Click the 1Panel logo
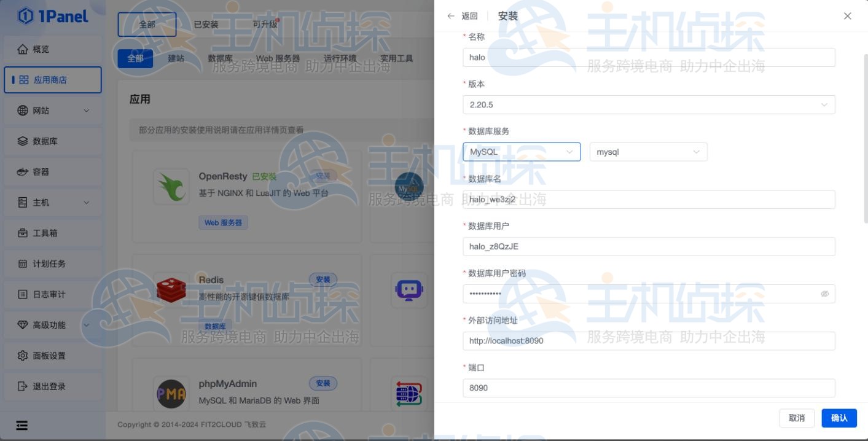Screen dimensions: 868x441 [x=53, y=17]
